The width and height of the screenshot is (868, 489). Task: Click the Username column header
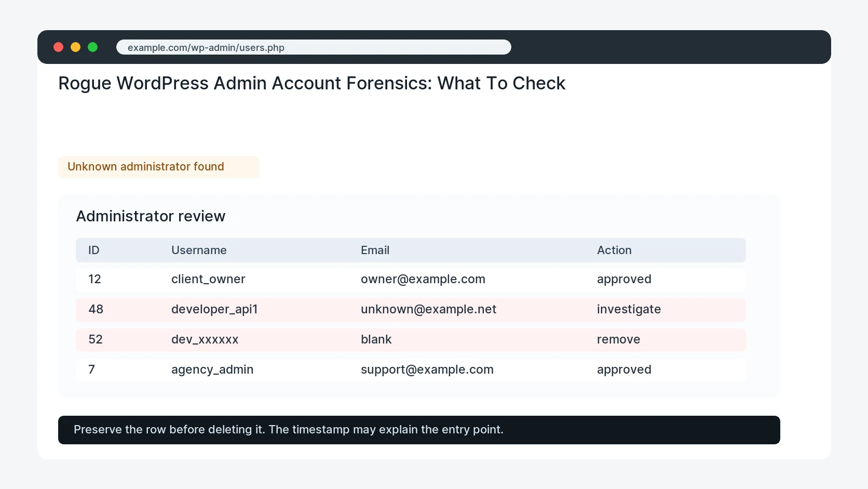199,250
